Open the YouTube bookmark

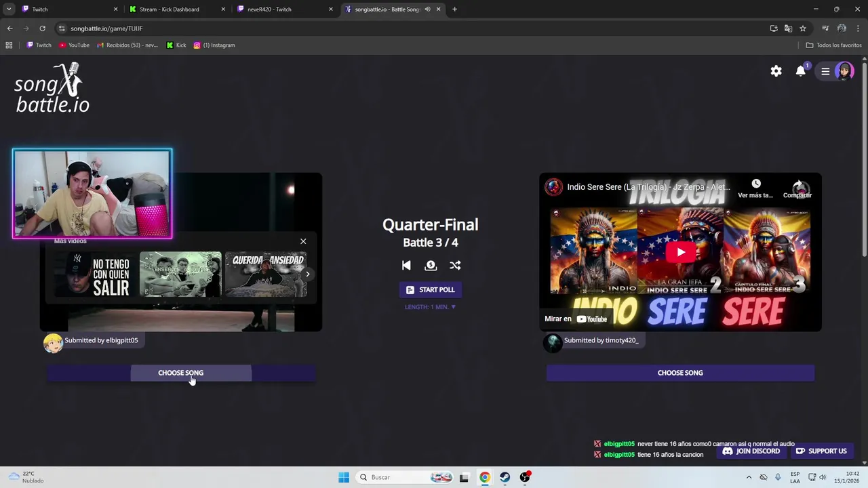coord(74,45)
